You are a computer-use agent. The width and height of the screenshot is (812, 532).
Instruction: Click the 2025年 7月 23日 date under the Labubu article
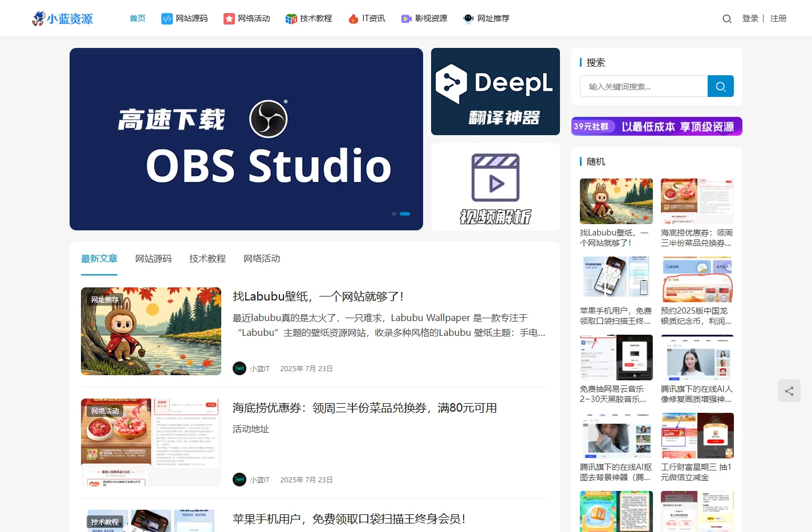click(306, 369)
